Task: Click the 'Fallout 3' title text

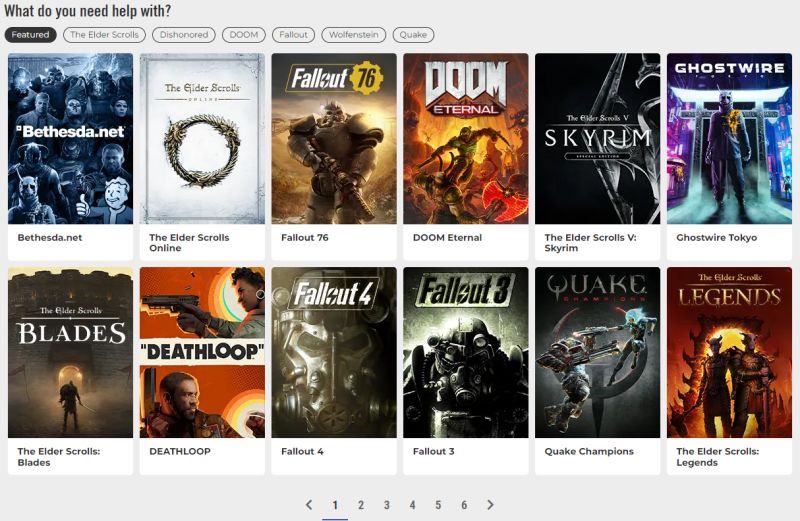Action: [433, 451]
